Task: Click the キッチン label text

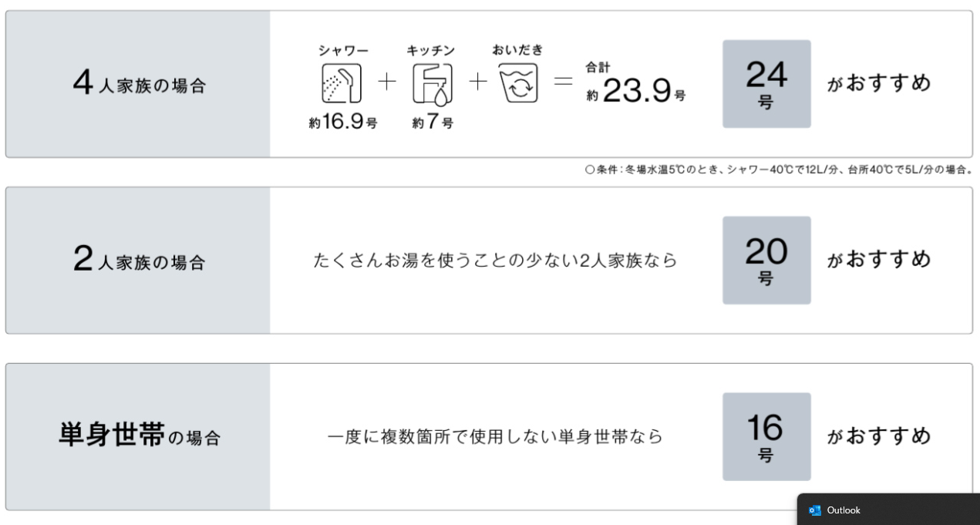Action: pos(430,51)
